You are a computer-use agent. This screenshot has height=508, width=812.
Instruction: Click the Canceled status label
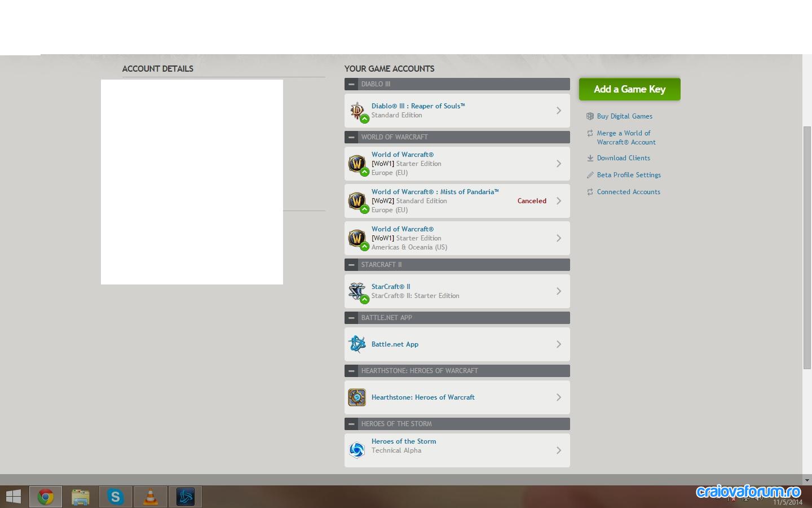tap(532, 201)
